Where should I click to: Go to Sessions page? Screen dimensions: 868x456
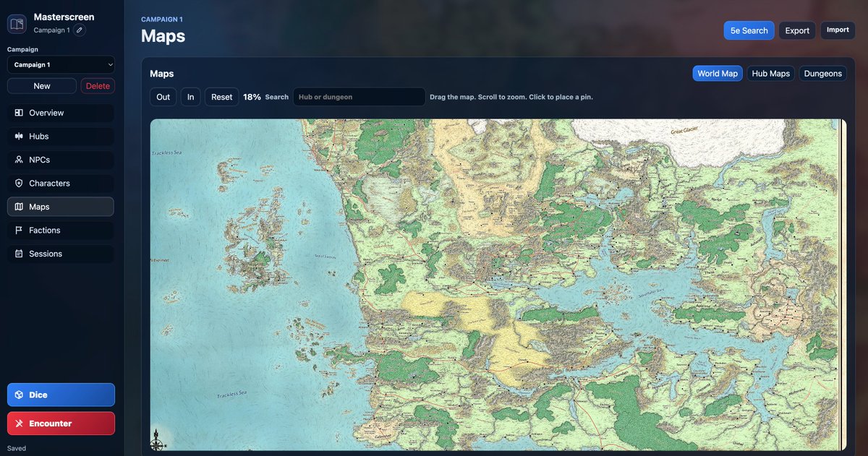[x=61, y=254]
